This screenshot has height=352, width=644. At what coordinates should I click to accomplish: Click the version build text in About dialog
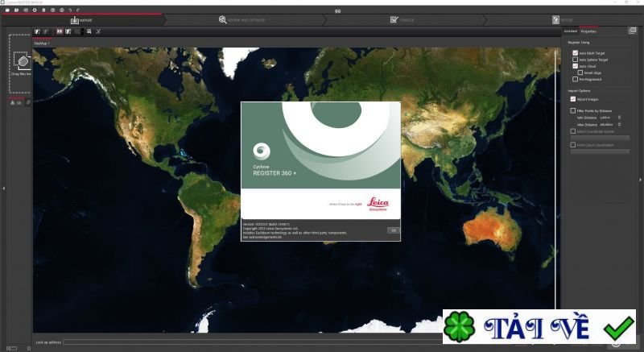(266, 224)
